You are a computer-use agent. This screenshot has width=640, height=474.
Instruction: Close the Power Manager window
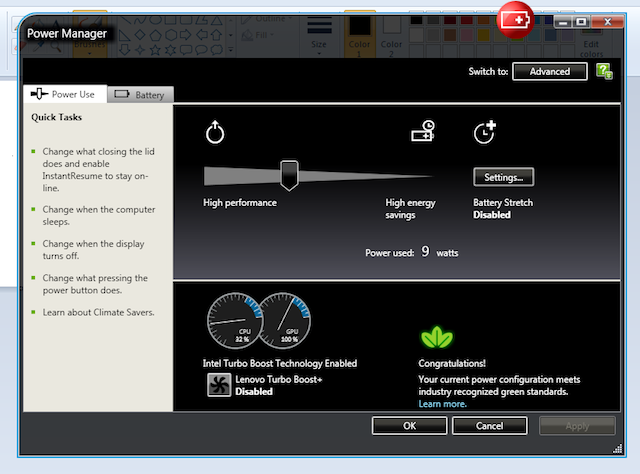607,22
